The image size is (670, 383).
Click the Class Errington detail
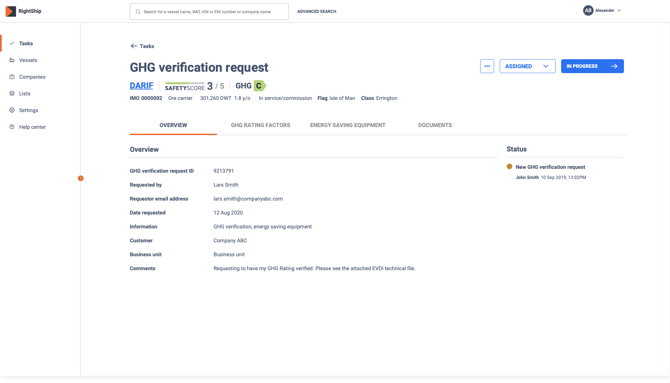[x=379, y=98]
